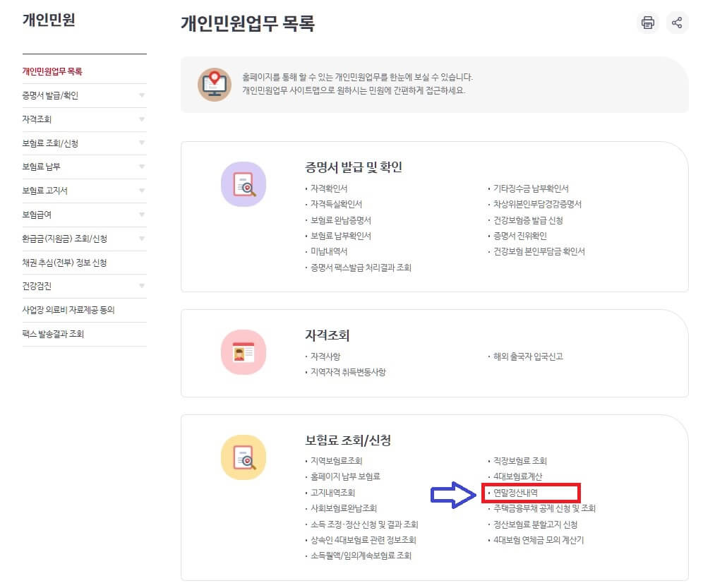The height and width of the screenshot is (588, 703).
Task: Open 채권 추심(전부) 정보 신청 item
Action: tap(64, 263)
